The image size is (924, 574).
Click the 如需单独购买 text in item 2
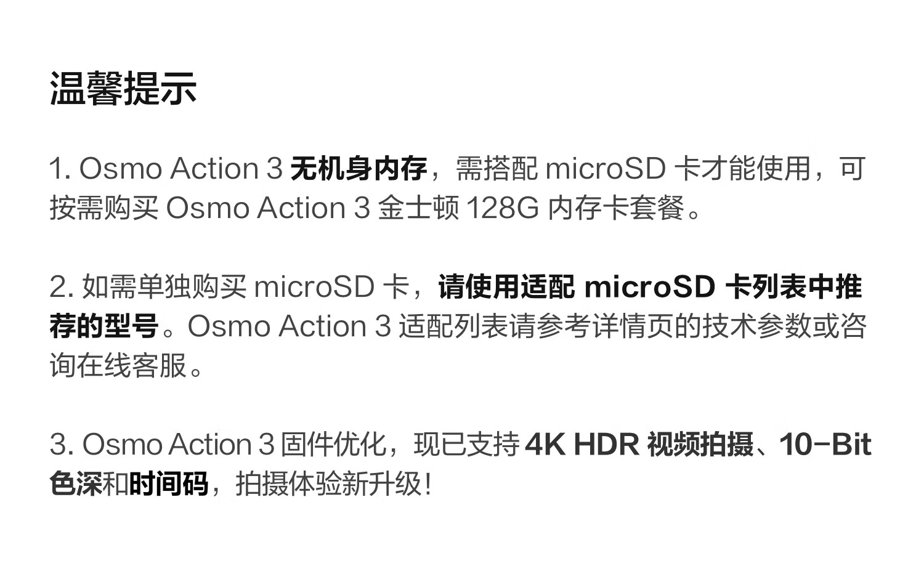tap(165, 287)
